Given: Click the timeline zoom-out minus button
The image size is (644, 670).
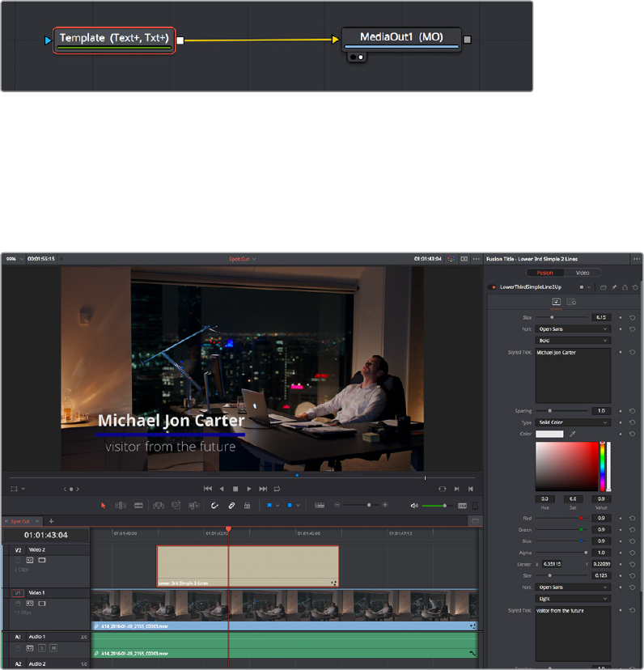Looking at the screenshot, I should click(337, 505).
